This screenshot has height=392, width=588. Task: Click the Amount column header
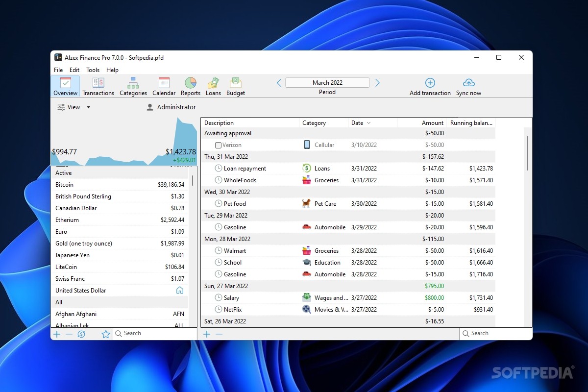tap(421, 123)
